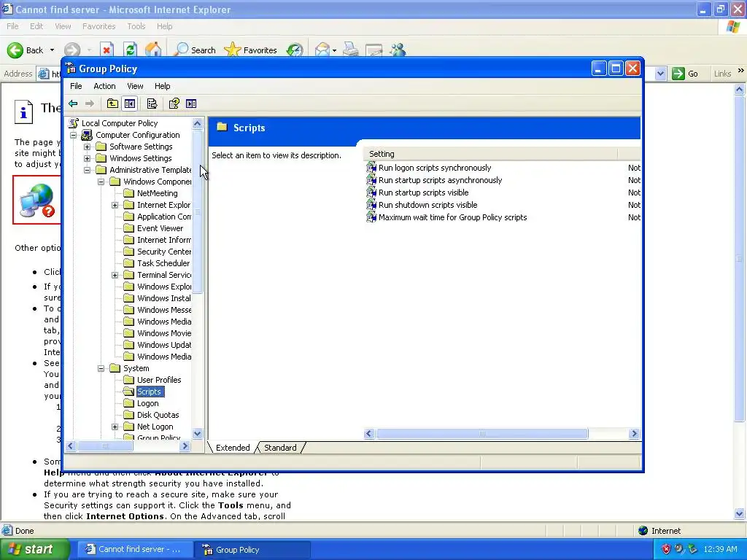Click the rightmost pane icon in Group Policy toolbar

[x=191, y=104]
